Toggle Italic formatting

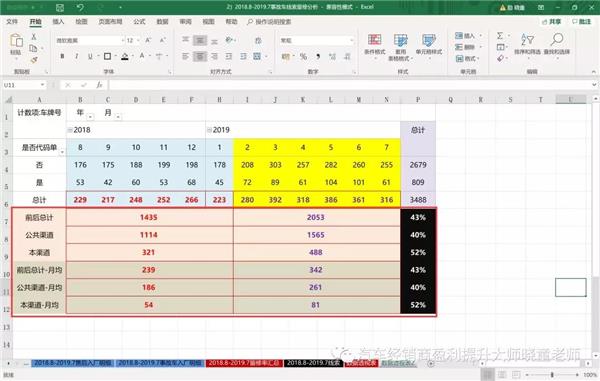coord(77,57)
